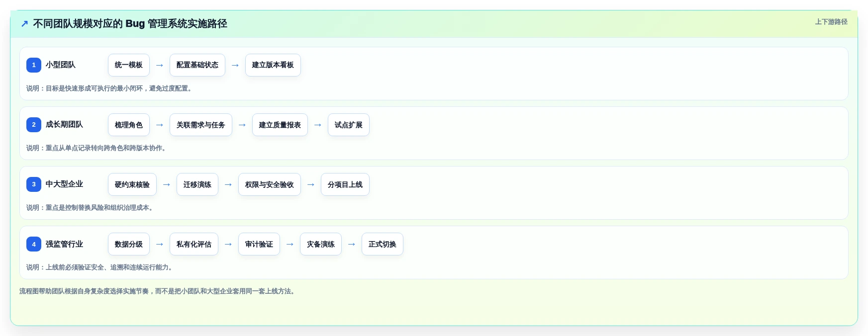Click the note about 最小闭环 under 小型团队

(110, 88)
